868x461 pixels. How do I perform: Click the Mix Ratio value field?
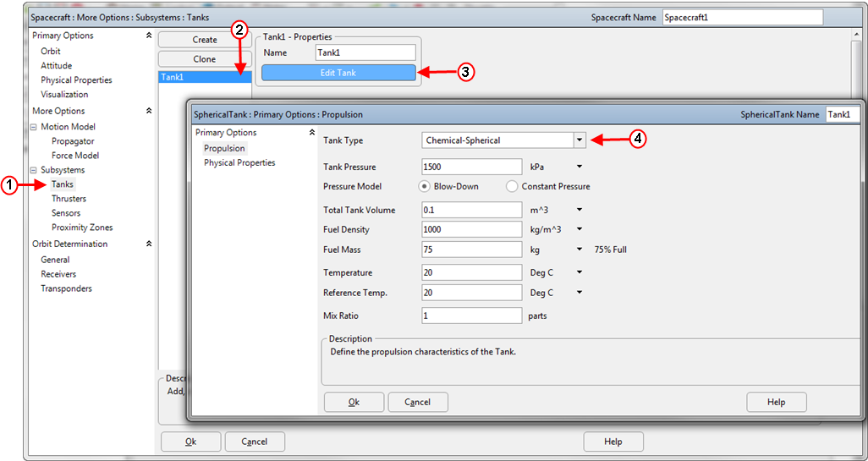[471, 316]
